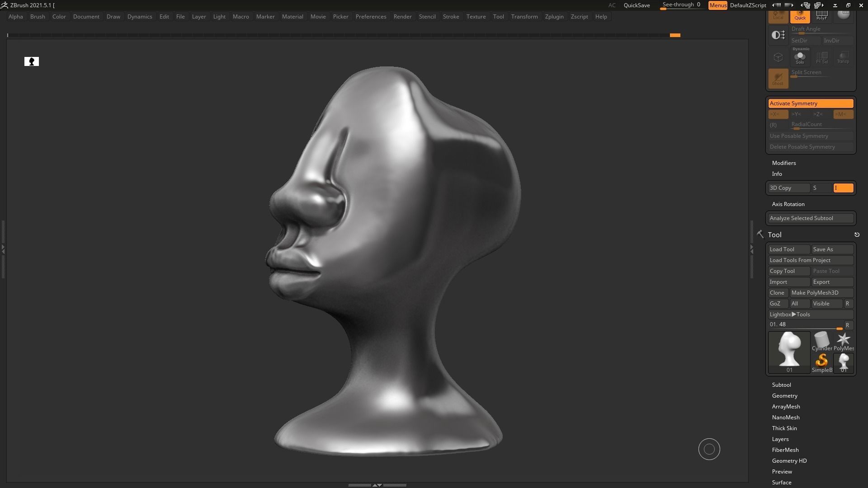The image size is (868, 488).
Task: Click the Draft Analysis icon
Action: point(778,35)
